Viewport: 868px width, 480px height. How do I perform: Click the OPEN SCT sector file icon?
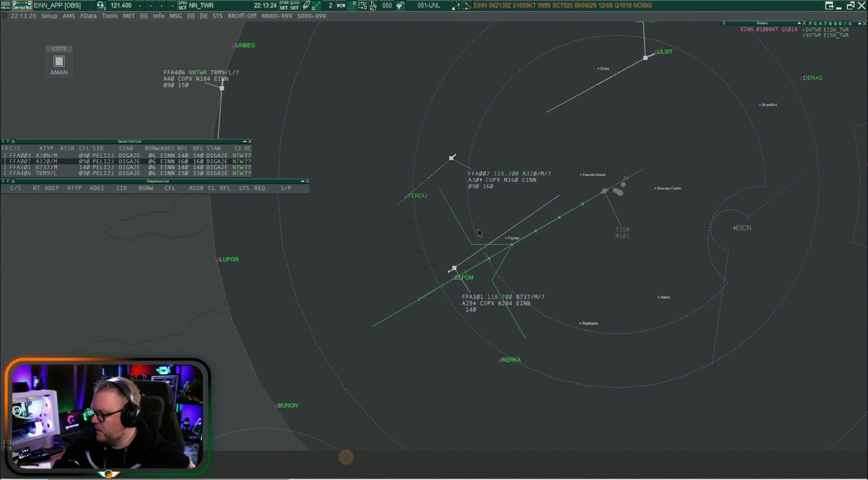tap(183, 5)
